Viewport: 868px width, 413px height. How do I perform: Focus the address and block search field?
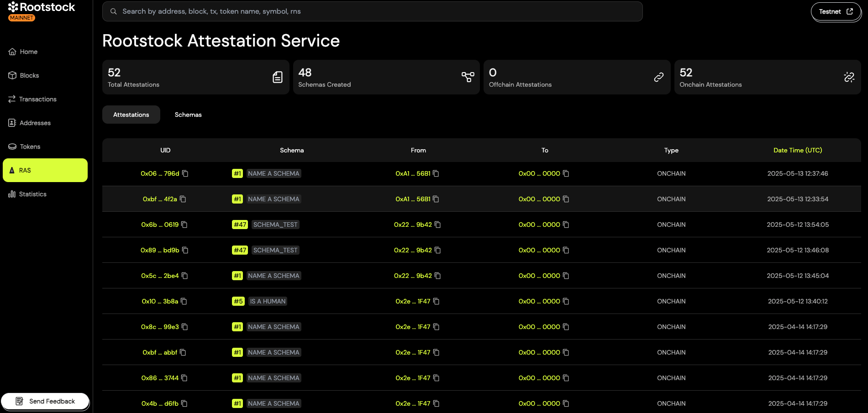[x=372, y=11]
